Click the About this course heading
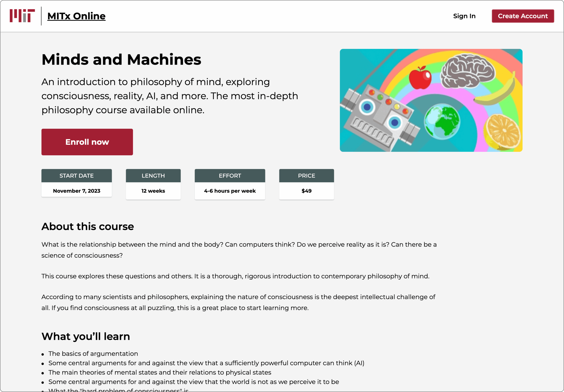This screenshot has width=564, height=392. click(88, 227)
